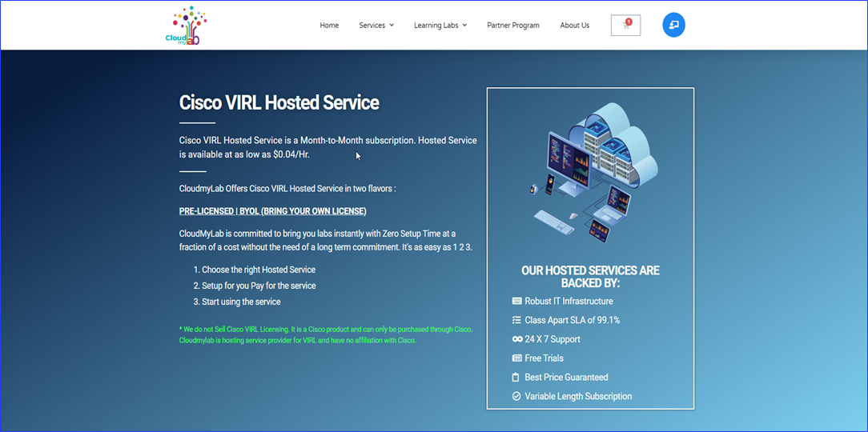This screenshot has height=432, width=868.
Task: Click the text 'Free Trials'
Action: pyautogui.click(x=545, y=358)
